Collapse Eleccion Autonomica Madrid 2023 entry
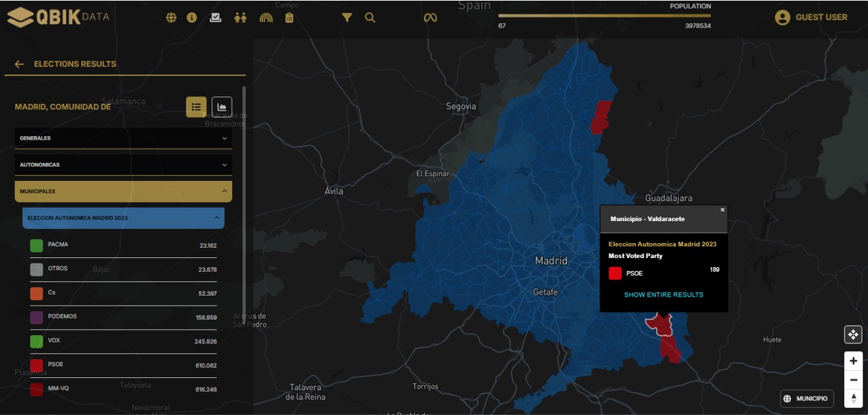This screenshot has width=868, height=415. point(123,218)
